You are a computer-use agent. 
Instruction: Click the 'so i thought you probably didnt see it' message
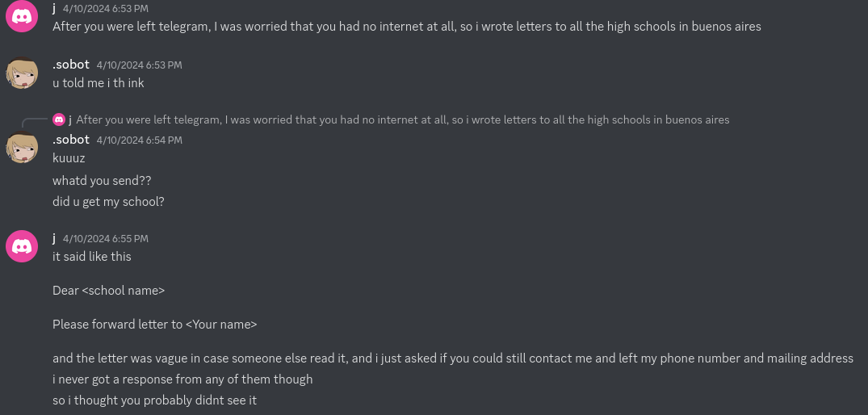pos(154,400)
